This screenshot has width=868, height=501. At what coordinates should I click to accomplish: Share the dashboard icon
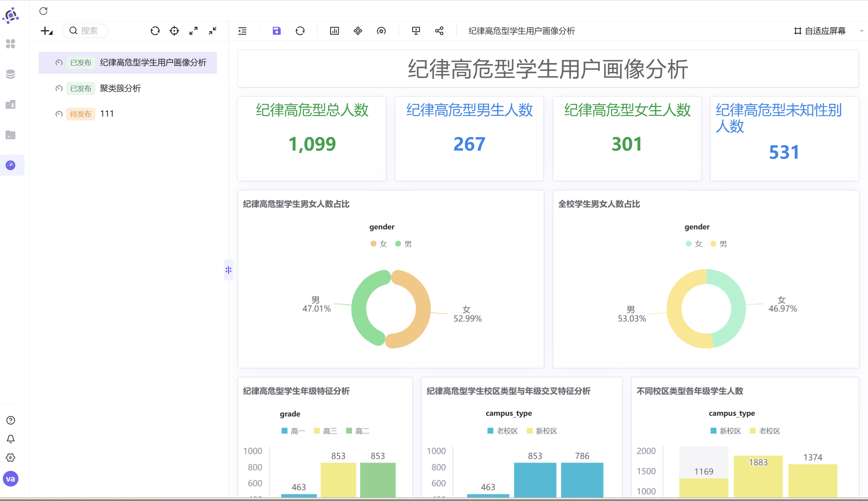pos(439,31)
